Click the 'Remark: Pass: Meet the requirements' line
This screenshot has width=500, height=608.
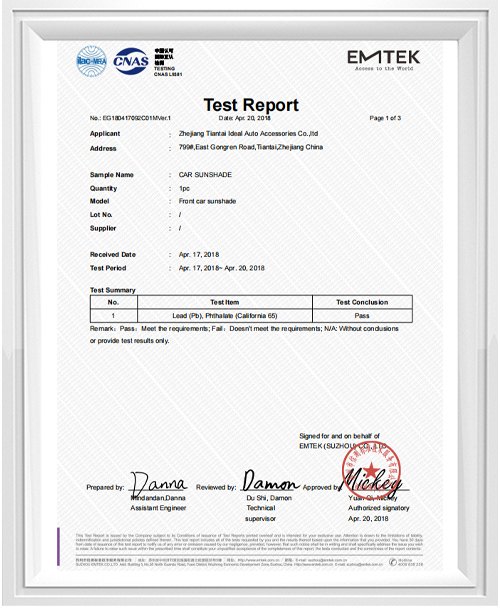[x=244, y=328]
